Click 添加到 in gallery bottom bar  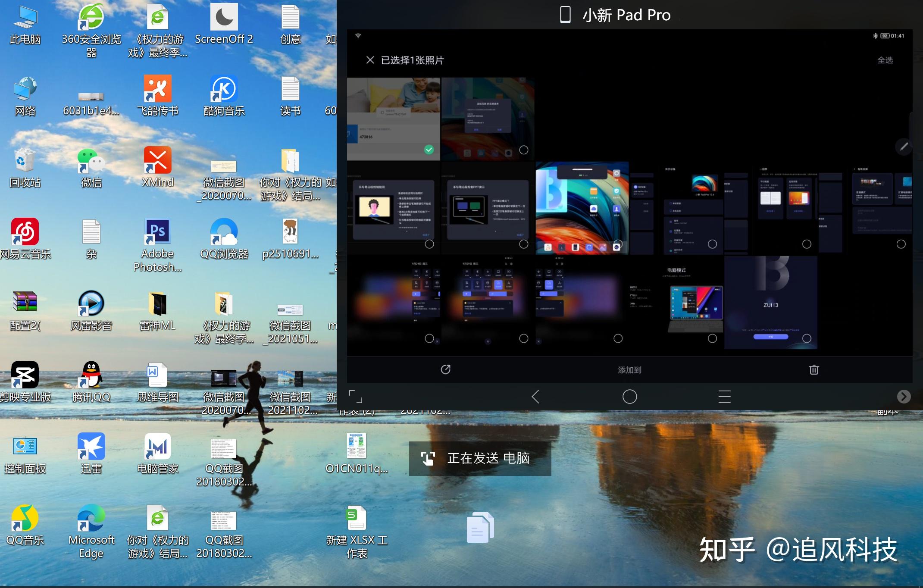[629, 369]
